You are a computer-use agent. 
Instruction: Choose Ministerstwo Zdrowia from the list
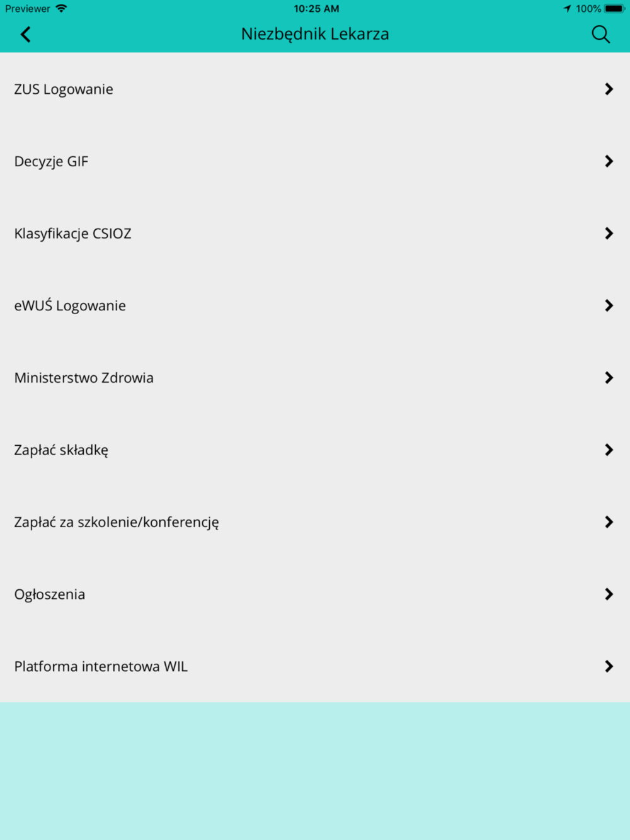[x=315, y=378]
